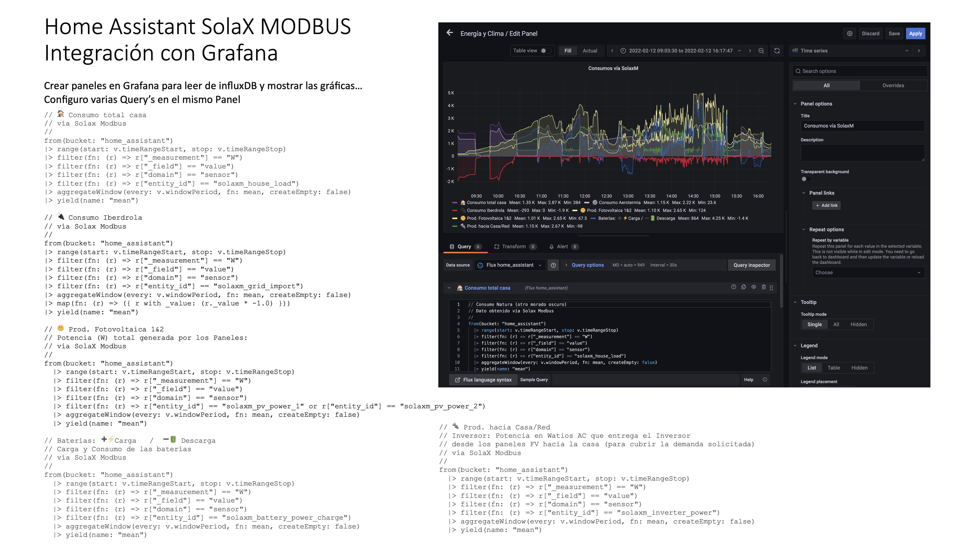The image size is (980, 551).
Task: Click the search magnifier in Search options
Action: [x=798, y=71]
